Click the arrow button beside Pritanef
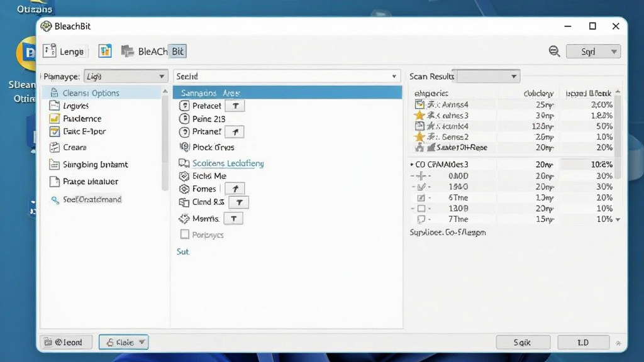The width and height of the screenshot is (644, 362). pos(235,132)
